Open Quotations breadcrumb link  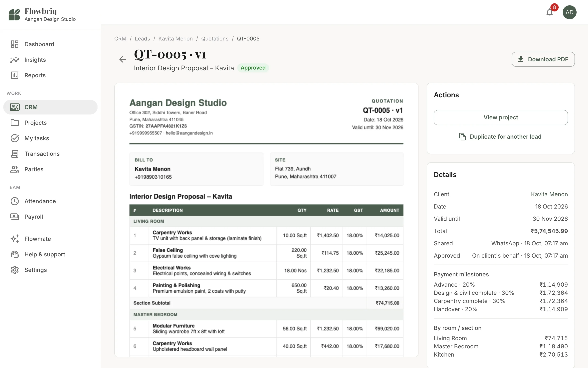click(215, 38)
